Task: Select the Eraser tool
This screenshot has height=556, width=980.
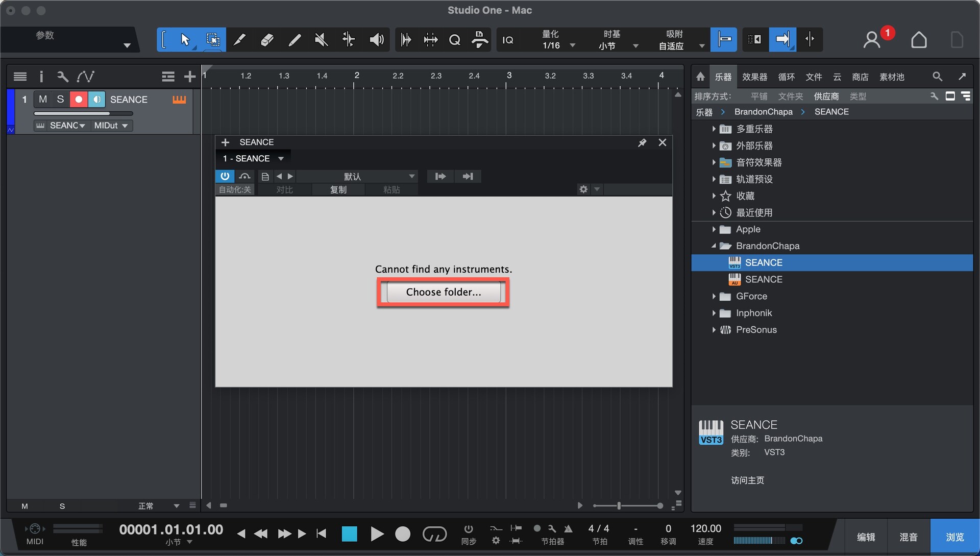Action: 267,39
